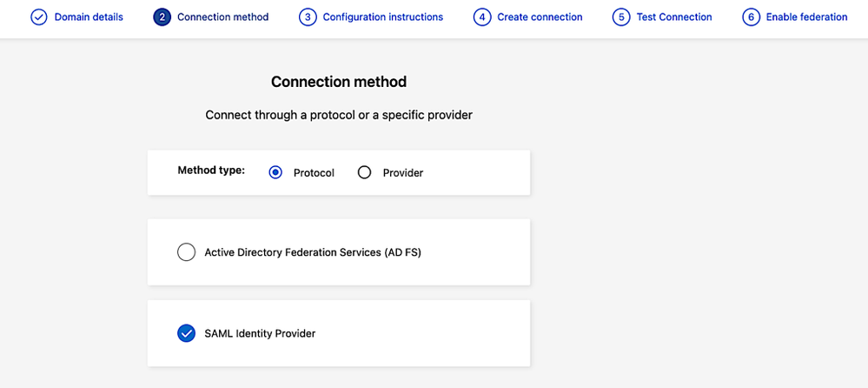The width and height of the screenshot is (868, 388).
Task: Open the Enable federation step label
Action: [806, 17]
